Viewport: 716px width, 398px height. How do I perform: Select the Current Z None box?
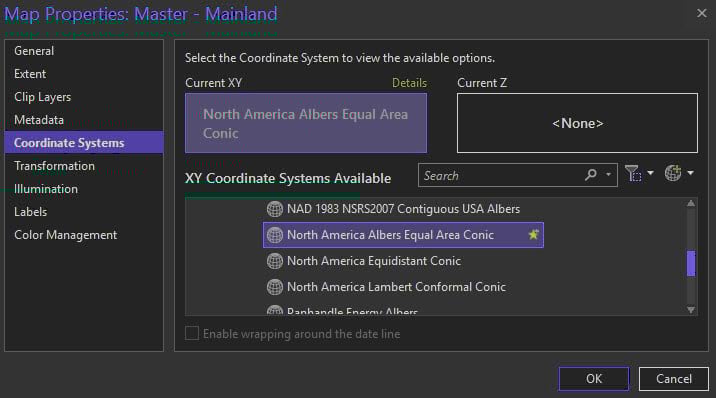coord(577,123)
